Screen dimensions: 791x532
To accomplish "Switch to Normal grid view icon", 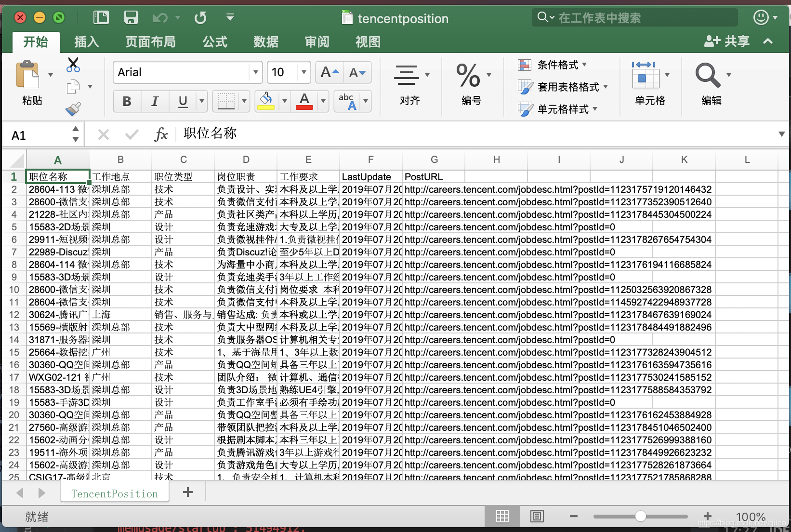I will [502, 516].
